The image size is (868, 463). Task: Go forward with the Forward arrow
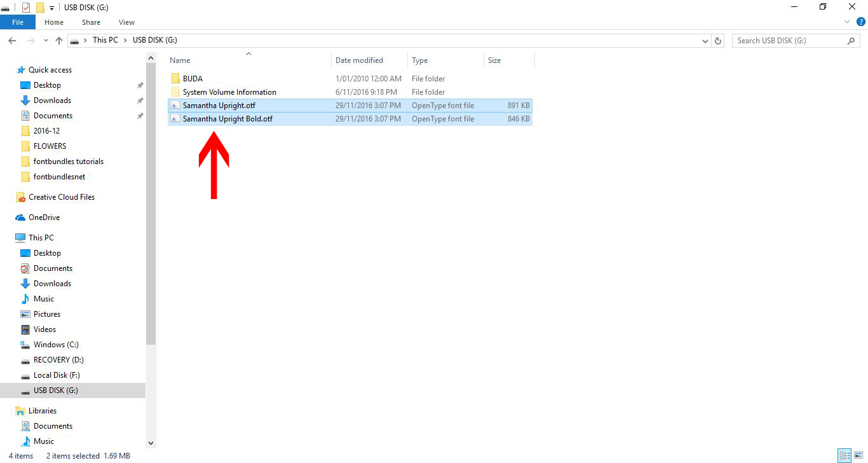31,40
